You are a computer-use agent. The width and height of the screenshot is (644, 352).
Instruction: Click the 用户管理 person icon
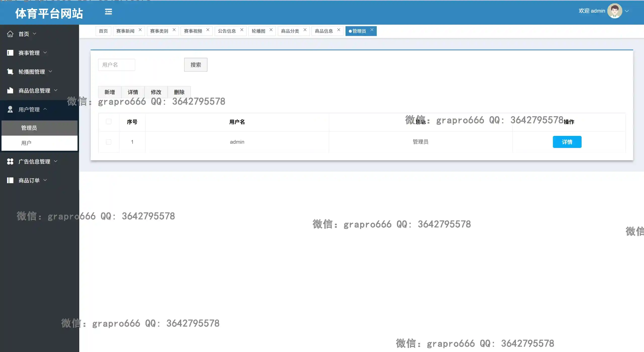tap(10, 109)
